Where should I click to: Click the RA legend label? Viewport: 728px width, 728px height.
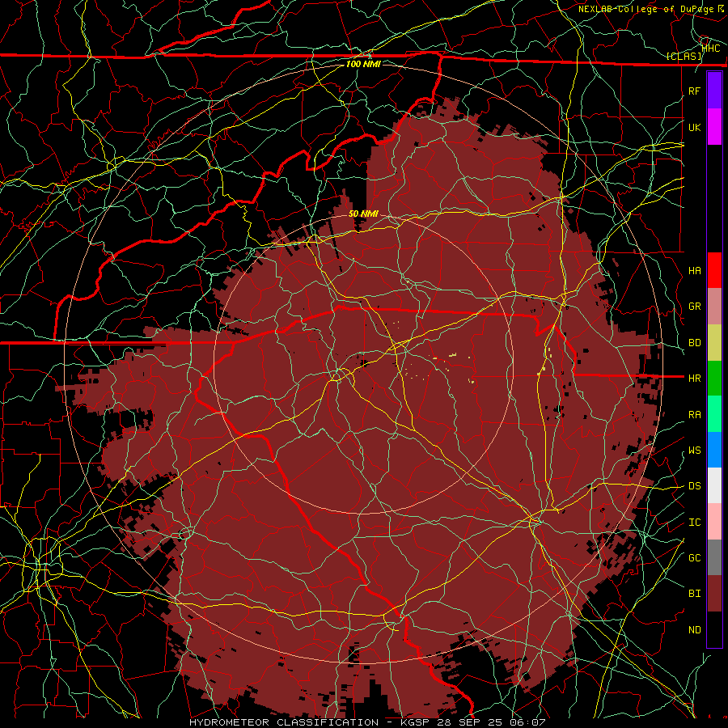(694, 415)
